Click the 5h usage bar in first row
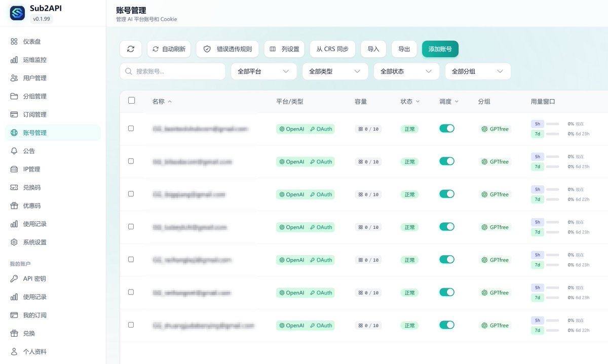This screenshot has height=364, width=608. tap(552, 124)
